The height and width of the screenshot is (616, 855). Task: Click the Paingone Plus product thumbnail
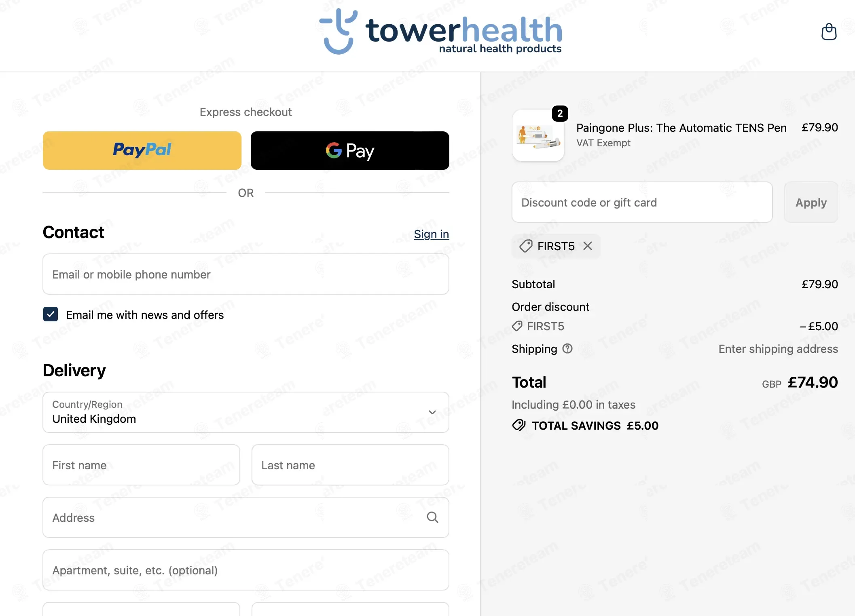[538, 135]
